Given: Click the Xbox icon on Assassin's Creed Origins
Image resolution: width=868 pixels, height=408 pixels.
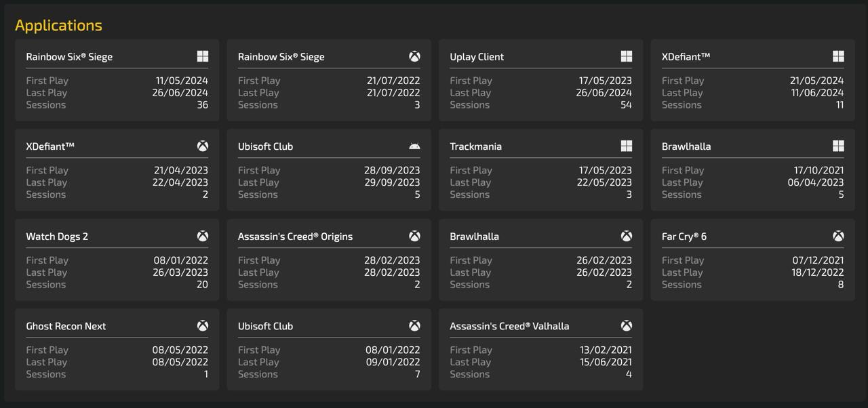Looking at the screenshot, I should point(414,236).
